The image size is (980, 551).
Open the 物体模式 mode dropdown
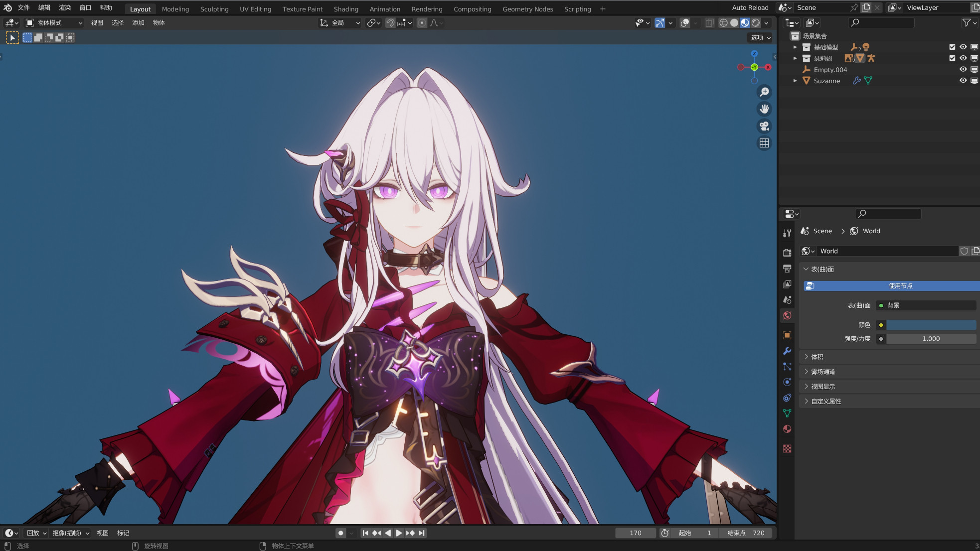54,23
